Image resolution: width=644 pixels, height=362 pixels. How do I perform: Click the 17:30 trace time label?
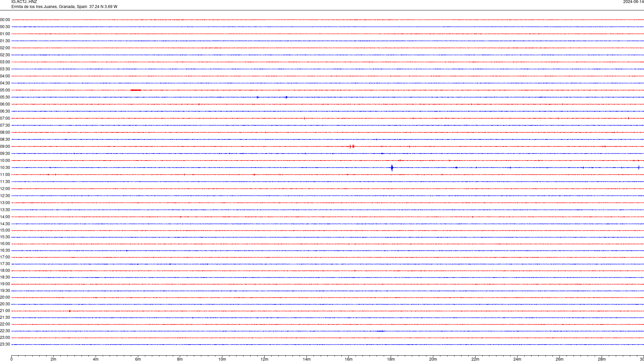coord(5,264)
